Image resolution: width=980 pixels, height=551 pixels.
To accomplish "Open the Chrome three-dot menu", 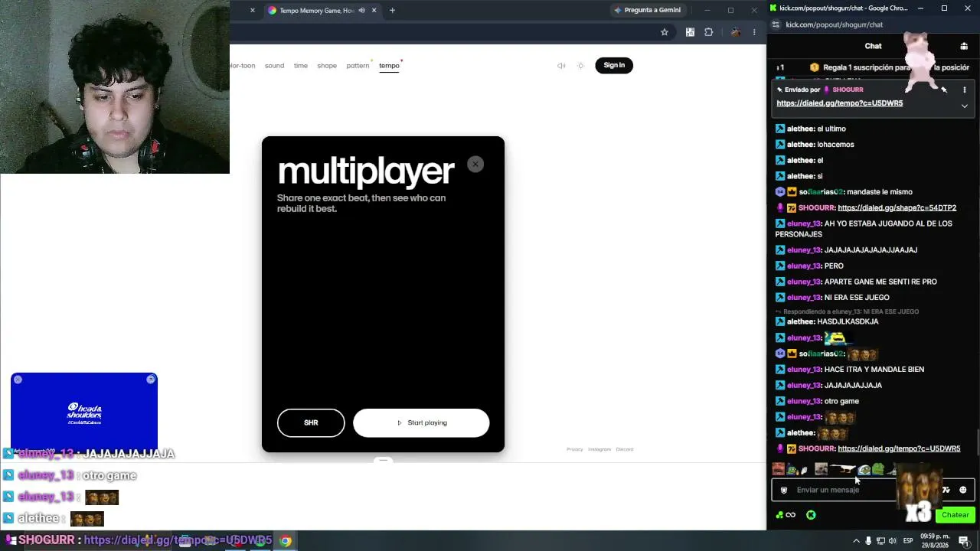I will 754,32.
